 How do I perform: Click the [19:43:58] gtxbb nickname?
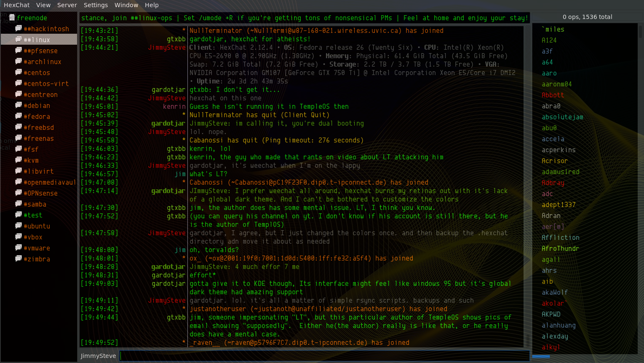[176, 39]
